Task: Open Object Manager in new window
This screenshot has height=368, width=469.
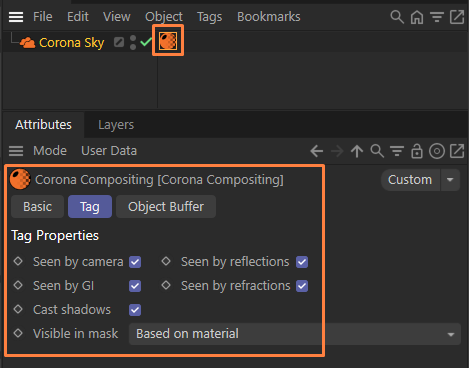Action: [457, 17]
